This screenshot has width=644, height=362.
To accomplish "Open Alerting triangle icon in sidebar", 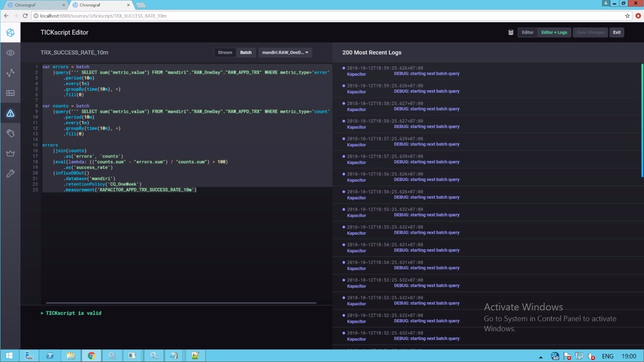I will click(10, 113).
